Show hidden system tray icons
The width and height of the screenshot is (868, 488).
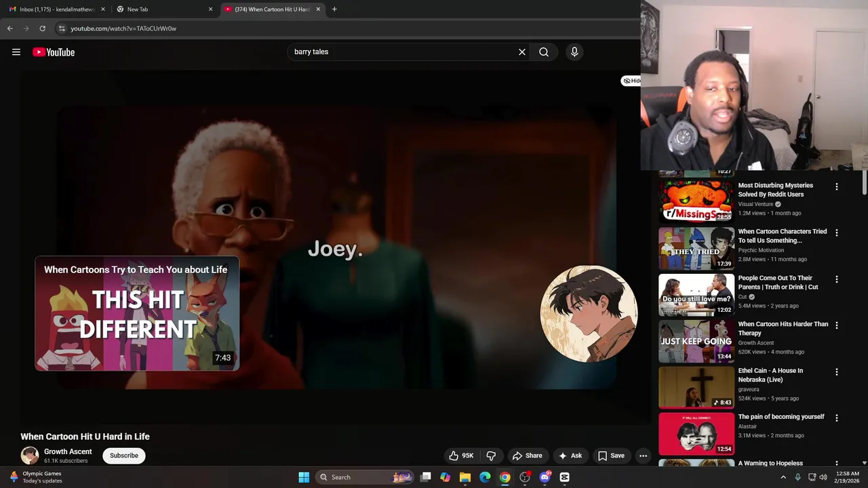[783, 477]
